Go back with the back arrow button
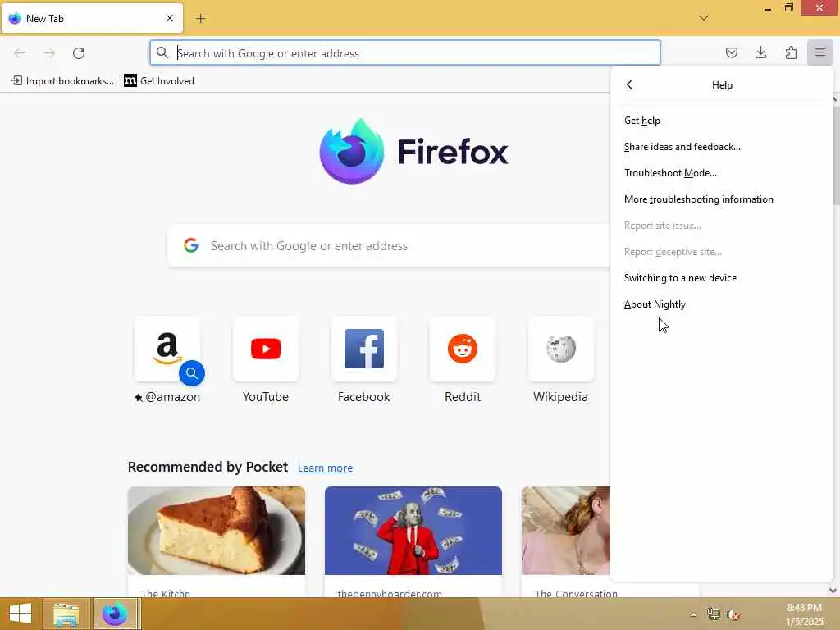The width and height of the screenshot is (840, 630). 20,53
